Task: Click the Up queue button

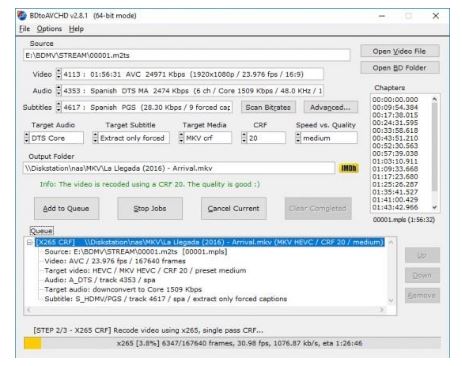Action: 422,255
